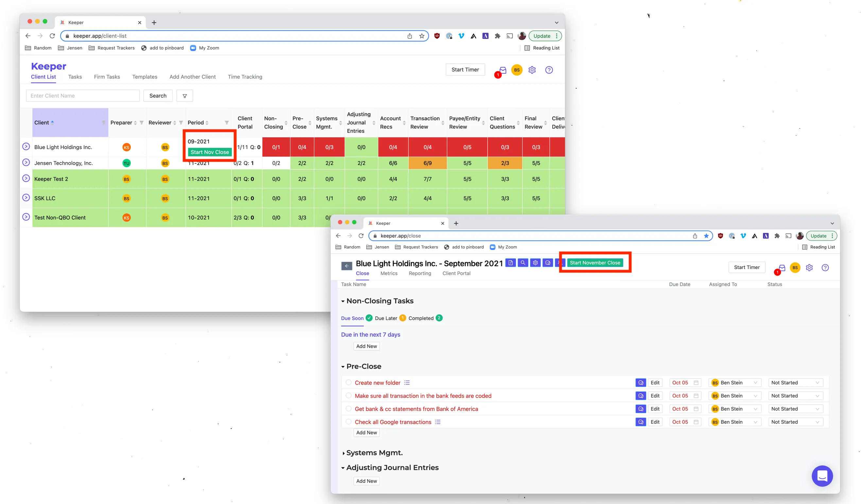The height and width of the screenshot is (504, 861).
Task: Open comments for Check all Google transactions
Action: click(641, 422)
